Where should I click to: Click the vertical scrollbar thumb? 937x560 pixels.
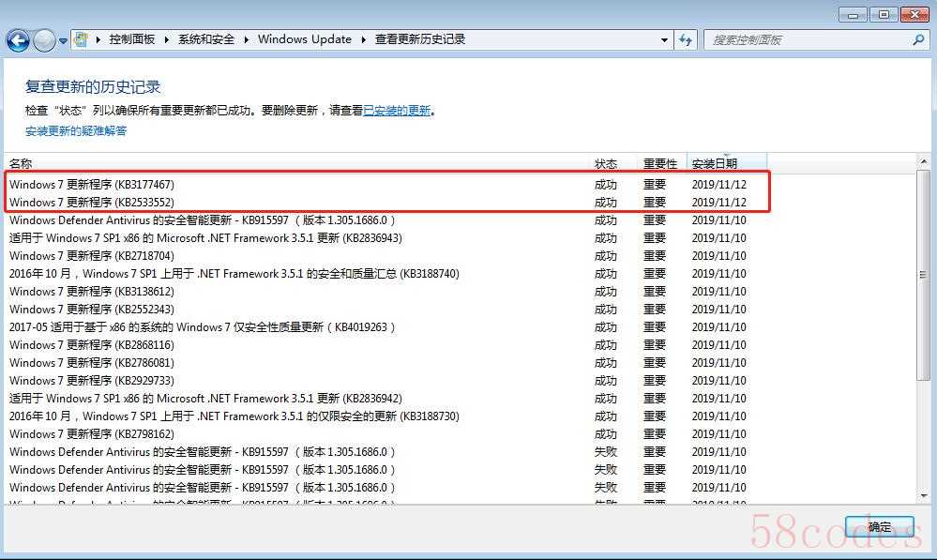click(x=923, y=275)
